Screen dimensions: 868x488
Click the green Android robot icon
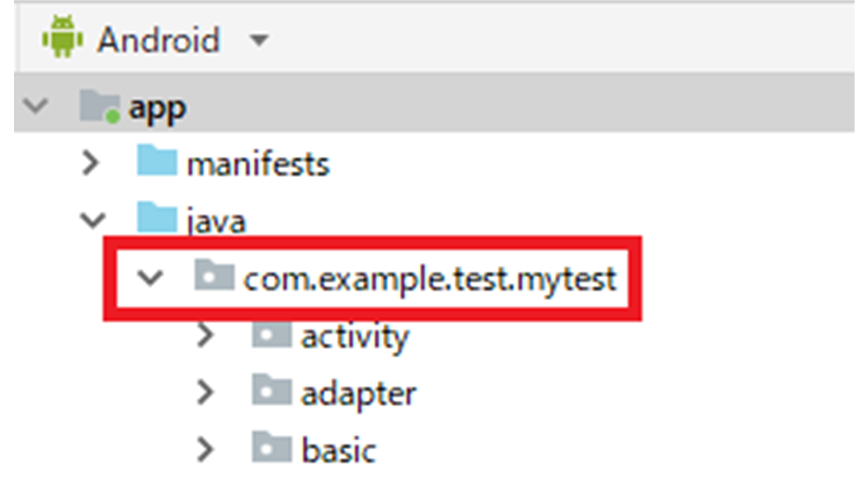[62, 36]
